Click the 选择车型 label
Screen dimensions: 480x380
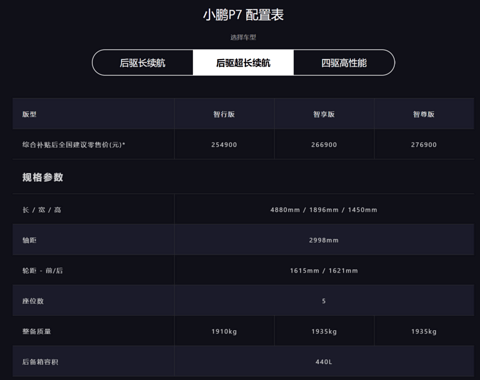pos(243,37)
